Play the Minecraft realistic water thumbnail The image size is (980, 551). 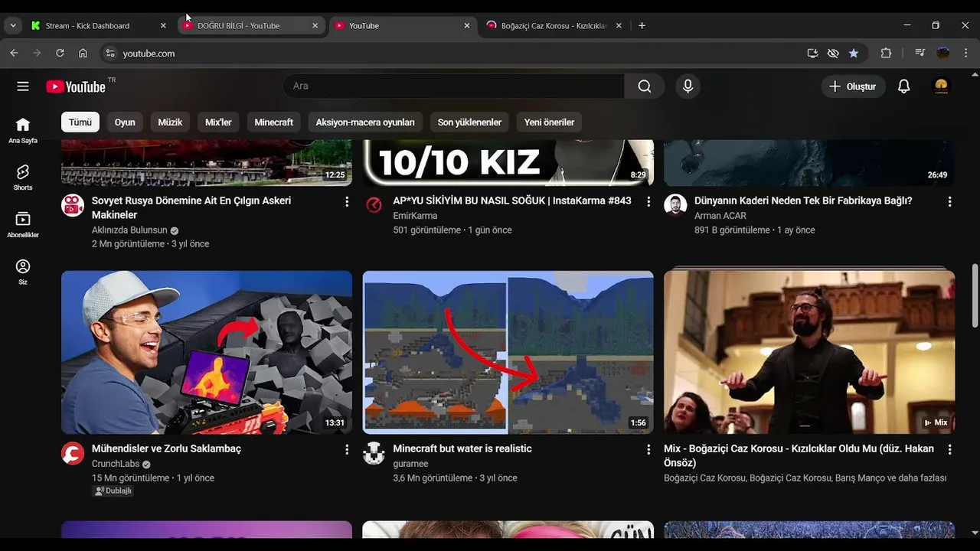[x=508, y=352]
